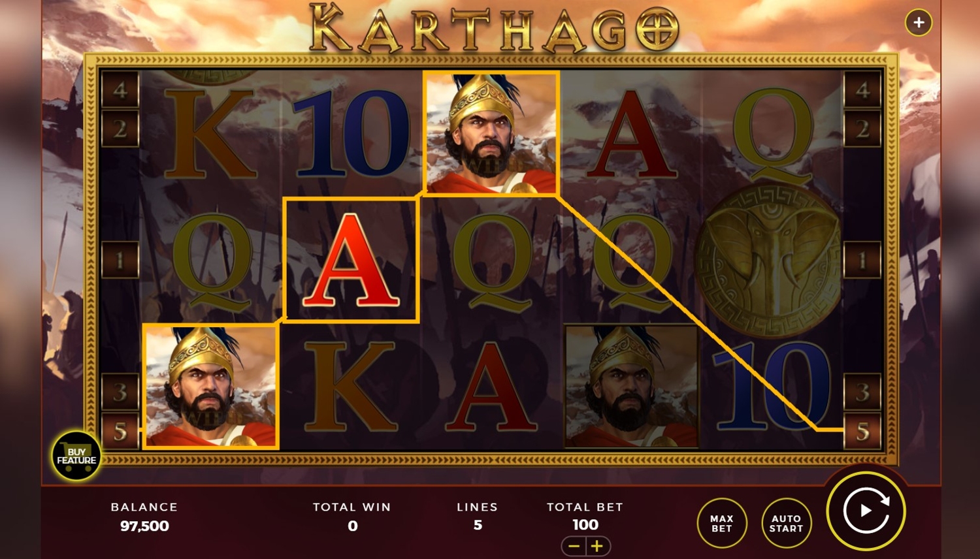The height and width of the screenshot is (559, 980).
Task: Click the Lines value 5
Action: pyautogui.click(x=478, y=525)
